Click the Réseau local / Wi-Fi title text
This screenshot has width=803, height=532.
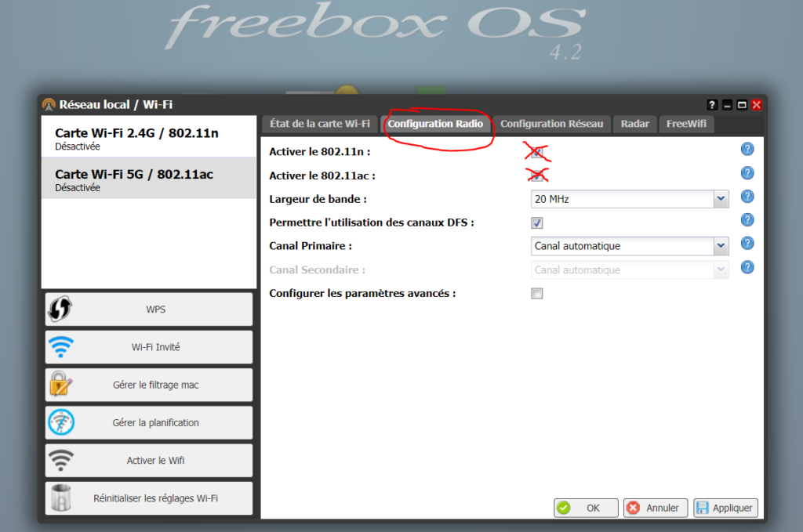point(116,105)
